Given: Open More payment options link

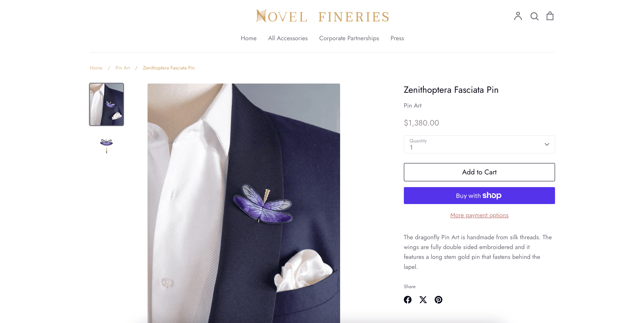Looking at the screenshot, I should click(479, 215).
